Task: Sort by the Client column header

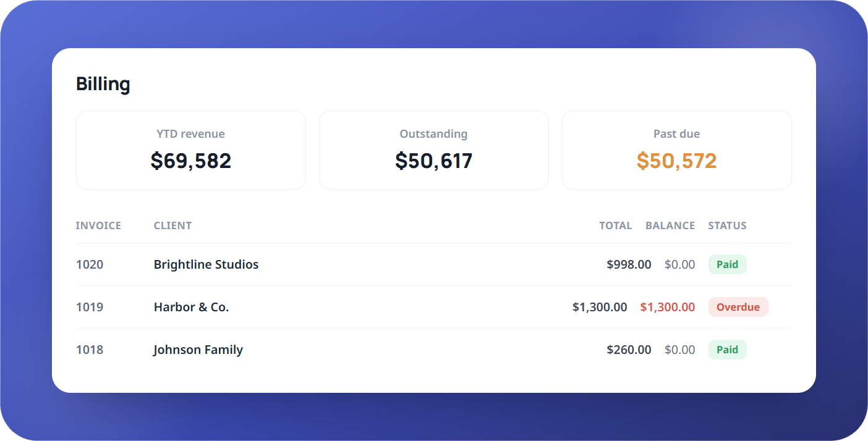Action: pyautogui.click(x=172, y=225)
